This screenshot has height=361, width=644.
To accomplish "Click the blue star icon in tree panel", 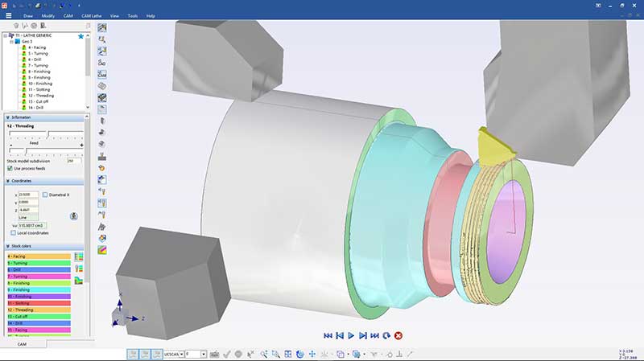I will coord(80,37).
